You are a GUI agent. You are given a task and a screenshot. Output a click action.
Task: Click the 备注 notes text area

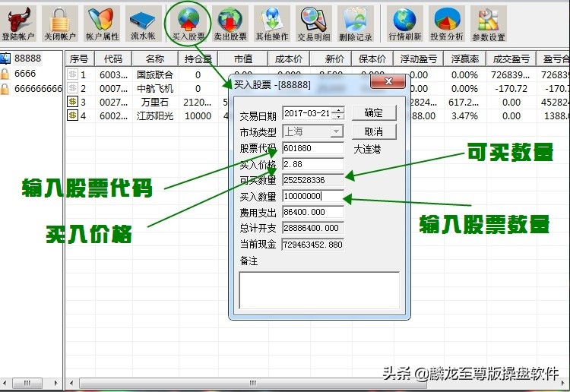pos(319,290)
